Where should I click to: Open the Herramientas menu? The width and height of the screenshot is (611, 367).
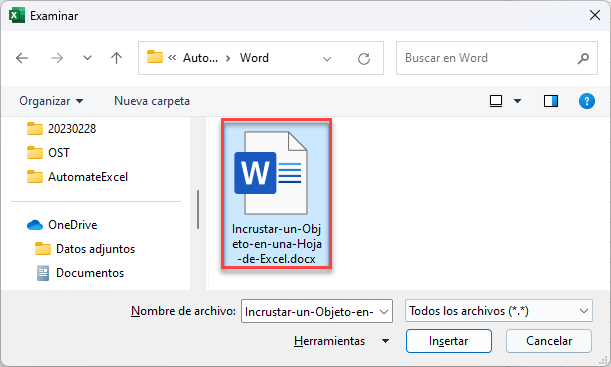click(329, 341)
